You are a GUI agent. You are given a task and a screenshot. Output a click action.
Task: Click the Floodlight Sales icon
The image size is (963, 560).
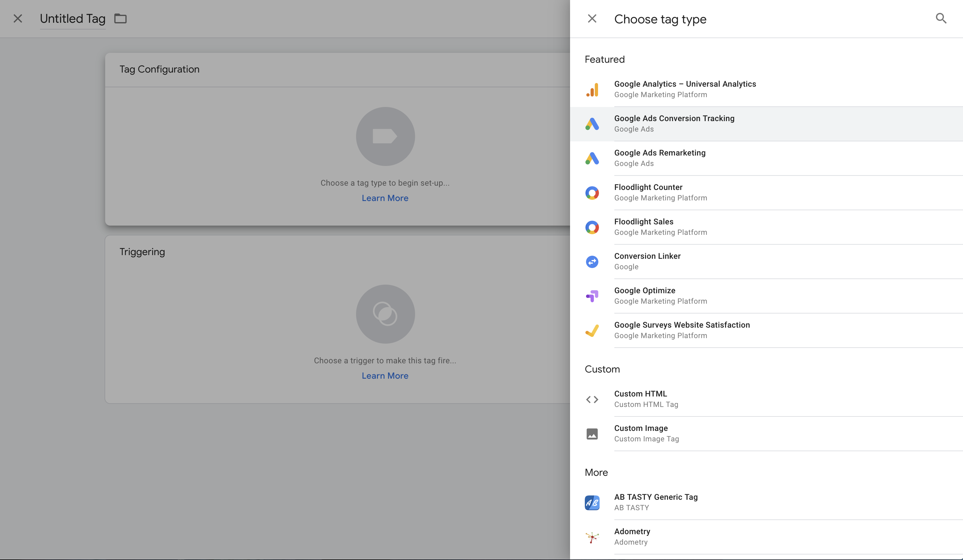[592, 227]
